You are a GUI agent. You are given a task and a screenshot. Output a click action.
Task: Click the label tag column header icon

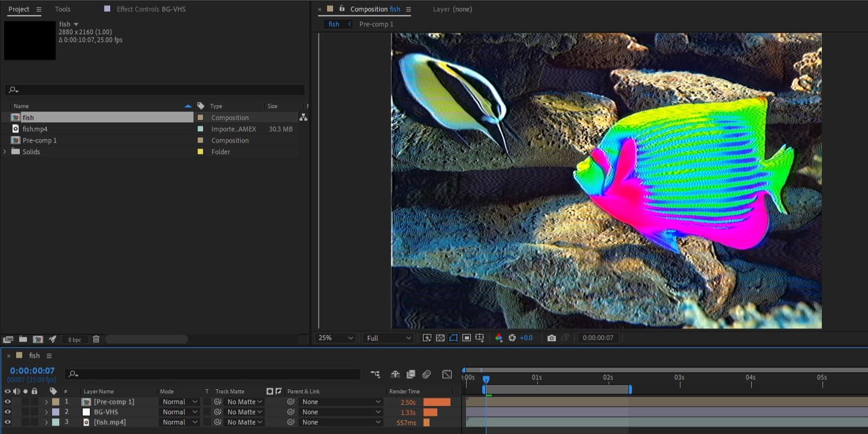coord(53,391)
